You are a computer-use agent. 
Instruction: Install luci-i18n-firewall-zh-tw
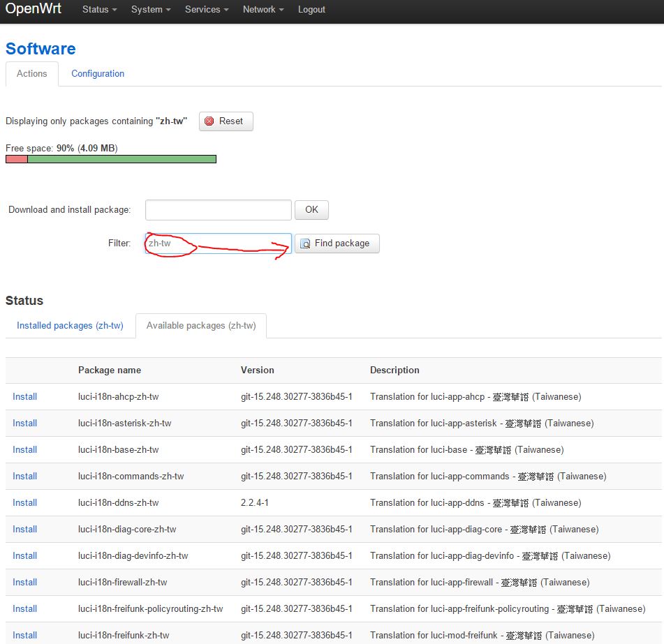point(24,582)
